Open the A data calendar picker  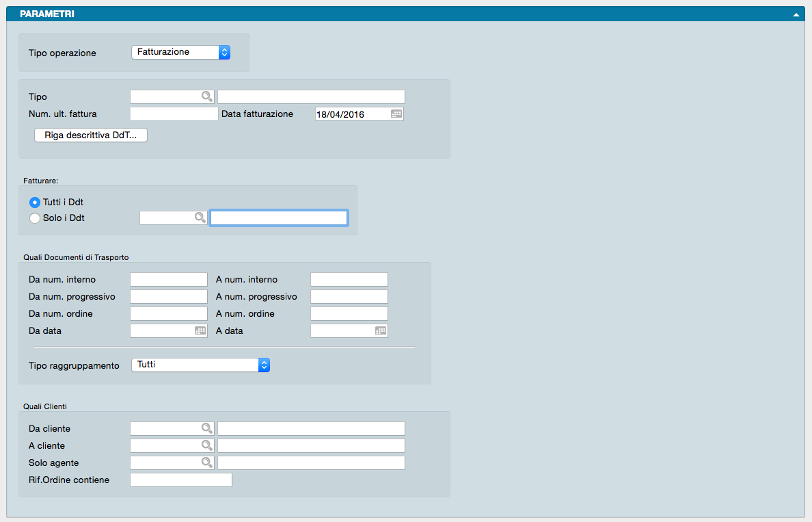380,331
